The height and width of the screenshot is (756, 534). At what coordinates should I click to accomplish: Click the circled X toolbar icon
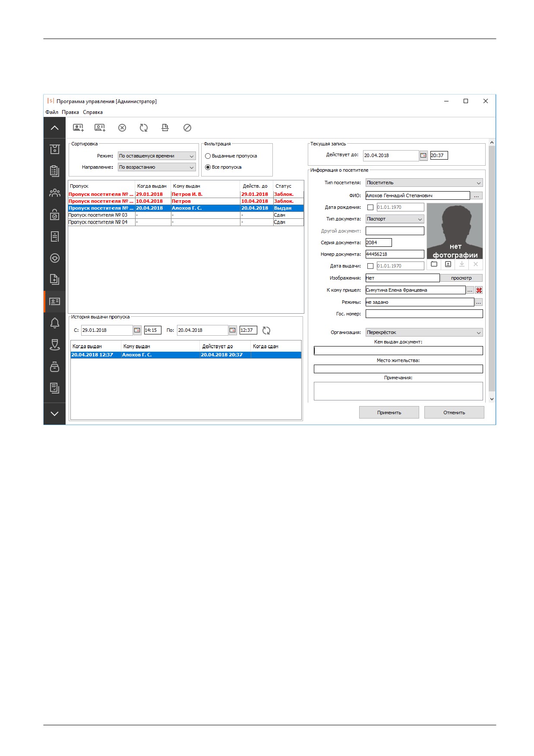[x=122, y=128]
